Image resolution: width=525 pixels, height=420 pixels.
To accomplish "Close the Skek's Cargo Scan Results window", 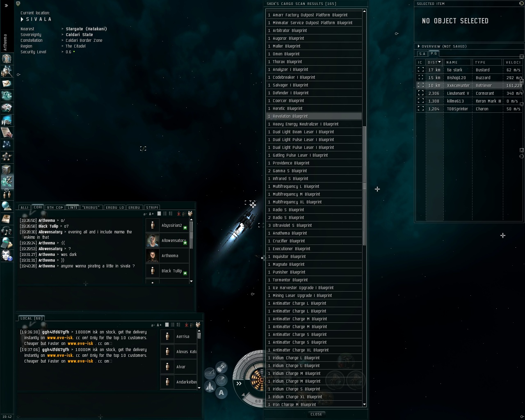I will [x=316, y=414].
